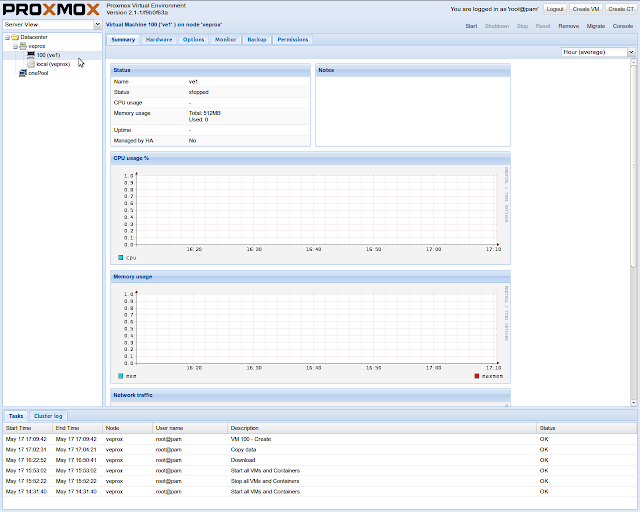Sort by End Time column header
Screen dimensions: 640x512
(x=78, y=428)
